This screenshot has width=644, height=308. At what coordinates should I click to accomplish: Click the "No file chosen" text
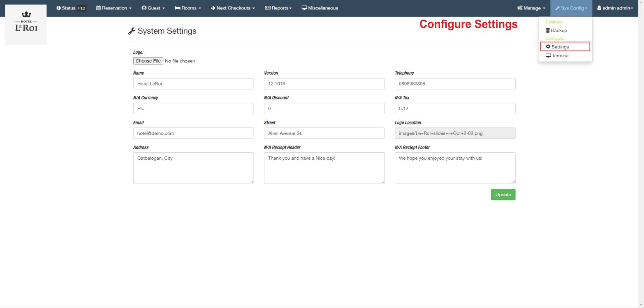(180, 61)
